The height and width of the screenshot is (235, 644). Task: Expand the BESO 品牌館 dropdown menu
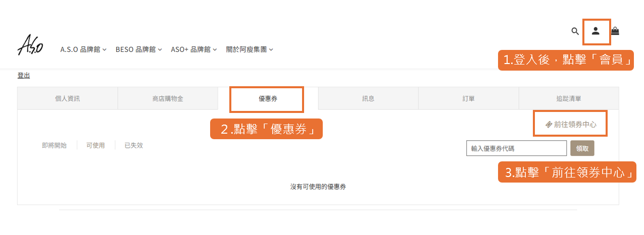click(x=138, y=49)
